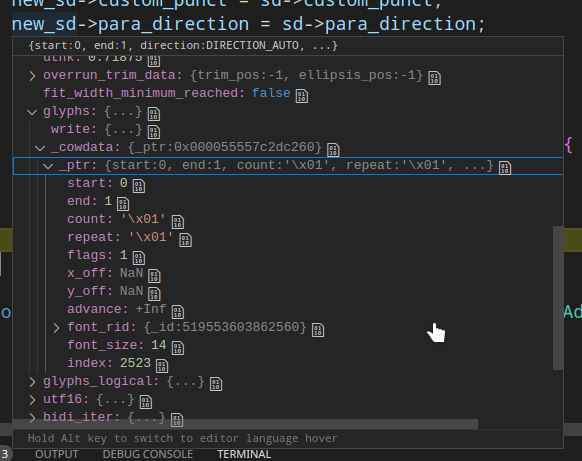Select the 'start: 0' row

click(x=288, y=184)
